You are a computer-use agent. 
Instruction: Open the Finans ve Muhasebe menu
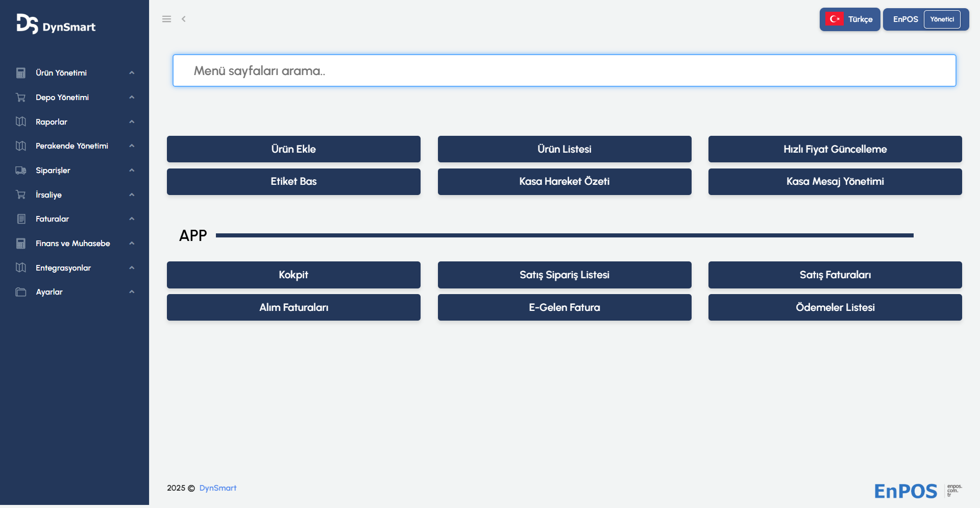(x=73, y=244)
